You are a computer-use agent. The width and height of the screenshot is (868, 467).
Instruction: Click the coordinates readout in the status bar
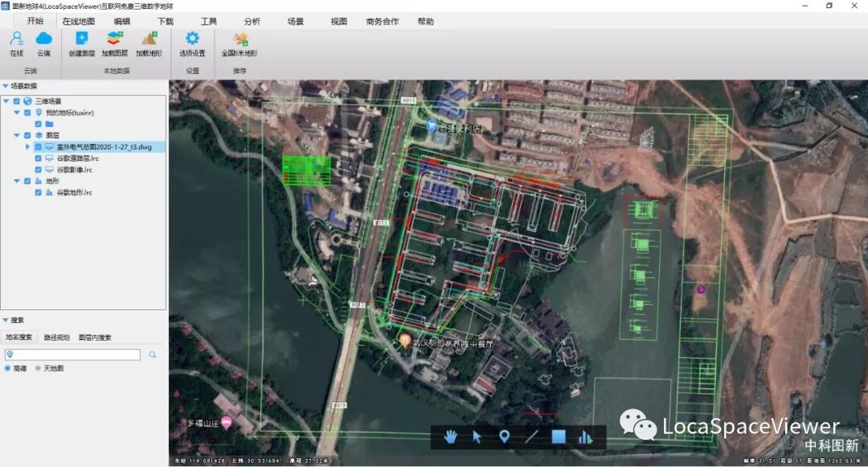pyautogui.click(x=251, y=461)
